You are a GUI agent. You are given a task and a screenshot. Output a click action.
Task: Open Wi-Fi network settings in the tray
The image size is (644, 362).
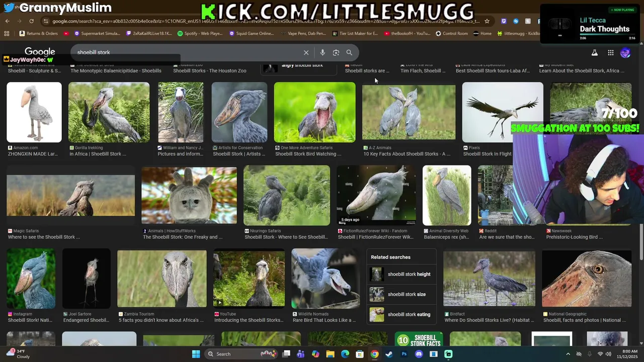click(600, 354)
